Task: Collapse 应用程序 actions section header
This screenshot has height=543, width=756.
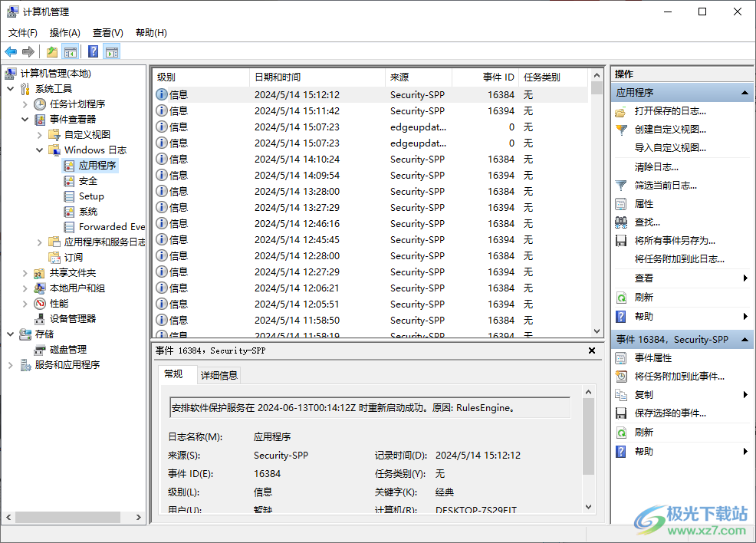Action: [x=744, y=93]
